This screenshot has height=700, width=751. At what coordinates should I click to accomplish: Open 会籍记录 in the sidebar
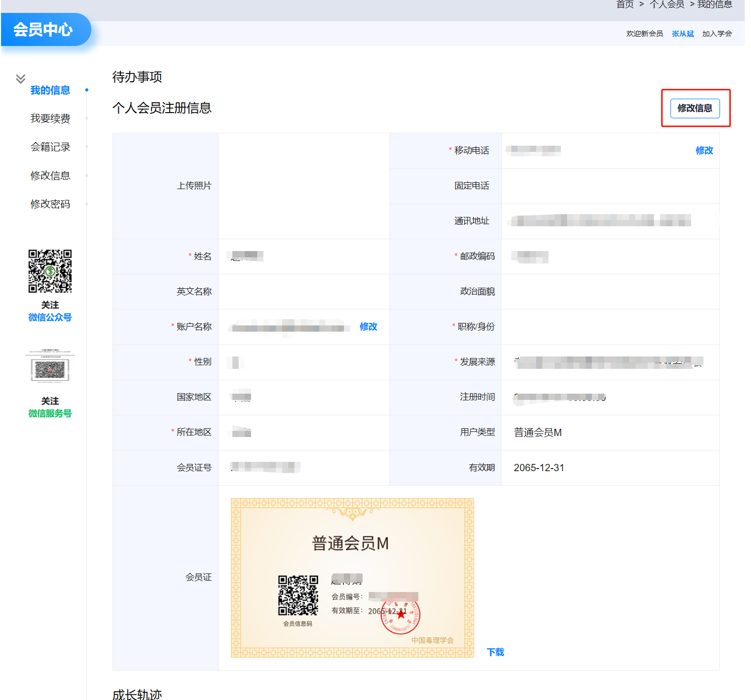tap(50, 147)
